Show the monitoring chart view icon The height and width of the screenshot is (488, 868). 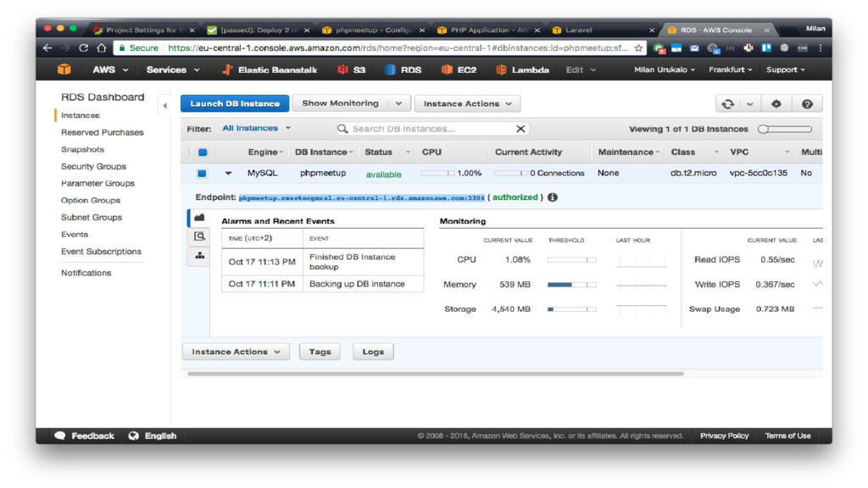(x=199, y=218)
